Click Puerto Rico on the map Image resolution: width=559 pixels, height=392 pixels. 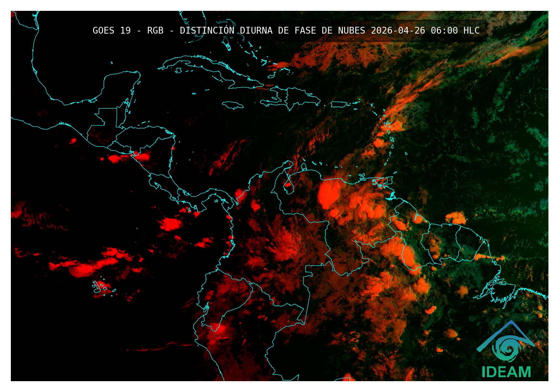[x=339, y=104]
